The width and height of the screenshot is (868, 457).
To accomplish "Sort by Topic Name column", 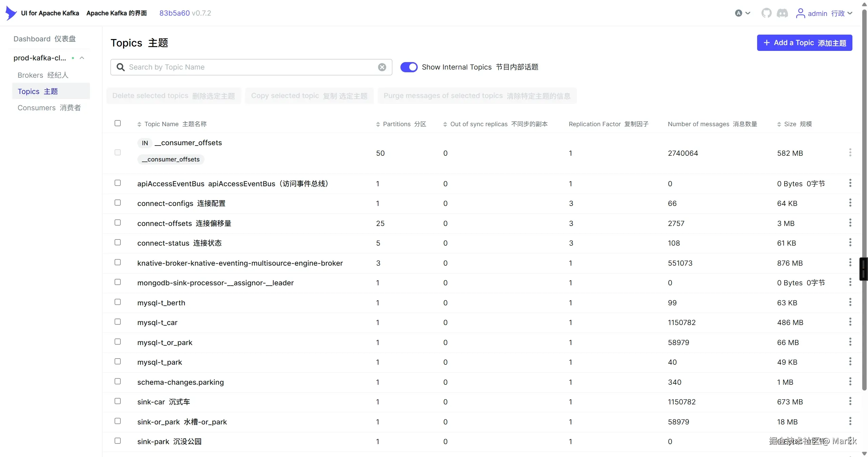I will (172, 124).
